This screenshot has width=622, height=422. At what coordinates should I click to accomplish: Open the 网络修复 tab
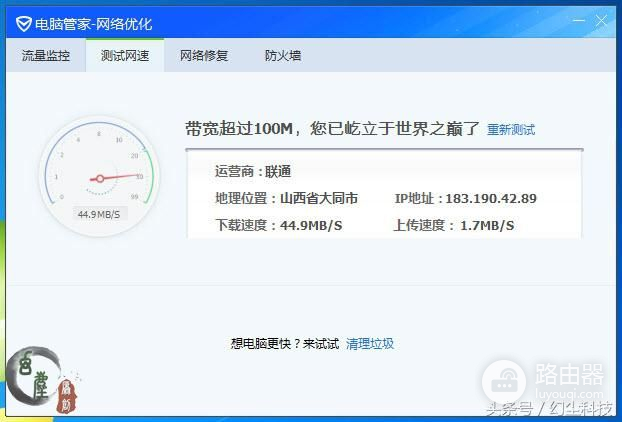tap(204, 56)
